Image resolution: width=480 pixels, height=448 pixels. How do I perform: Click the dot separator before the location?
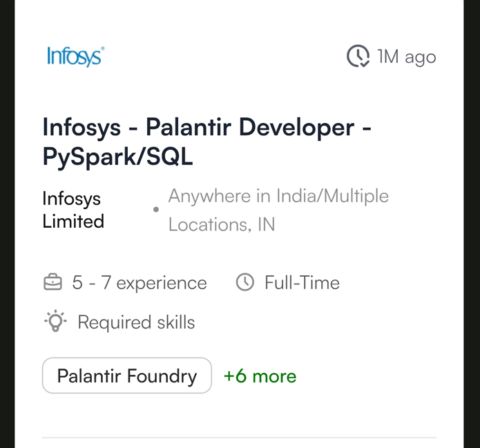[x=156, y=209]
